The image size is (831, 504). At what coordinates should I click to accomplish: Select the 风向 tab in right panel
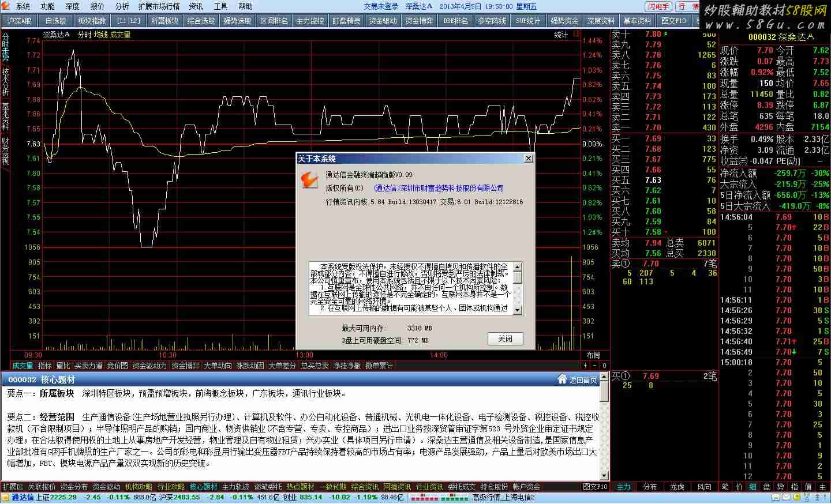tap(704, 487)
